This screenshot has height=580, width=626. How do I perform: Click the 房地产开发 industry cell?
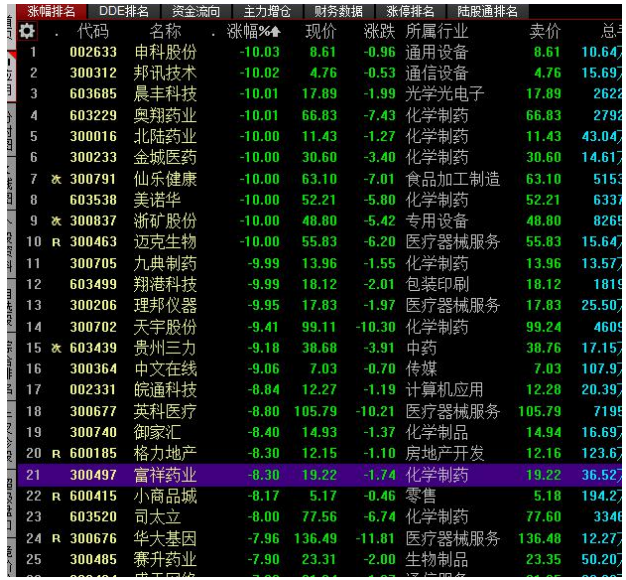(x=445, y=453)
